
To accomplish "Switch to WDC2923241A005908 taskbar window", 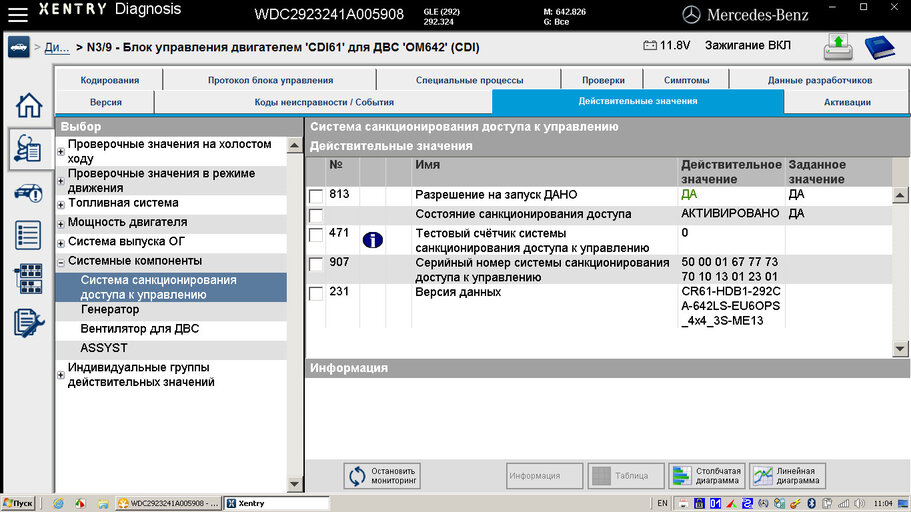I will pyautogui.click(x=168, y=503).
